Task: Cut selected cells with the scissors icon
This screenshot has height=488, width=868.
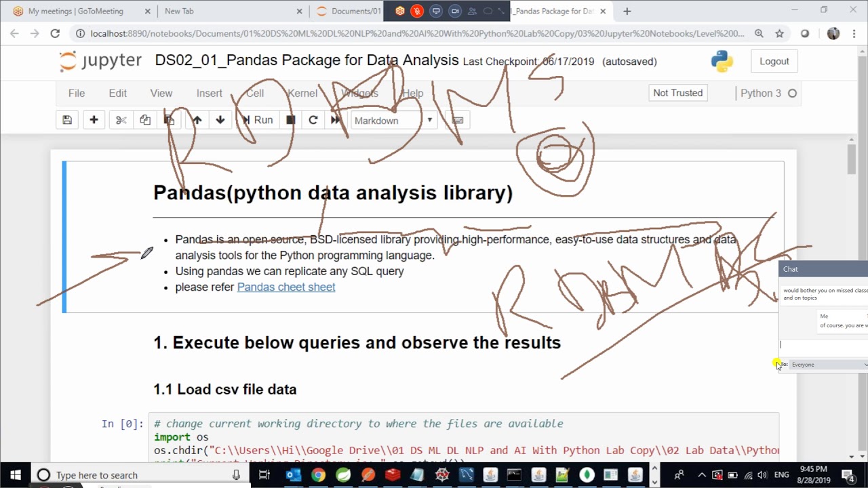Action: pyautogui.click(x=121, y=120)
